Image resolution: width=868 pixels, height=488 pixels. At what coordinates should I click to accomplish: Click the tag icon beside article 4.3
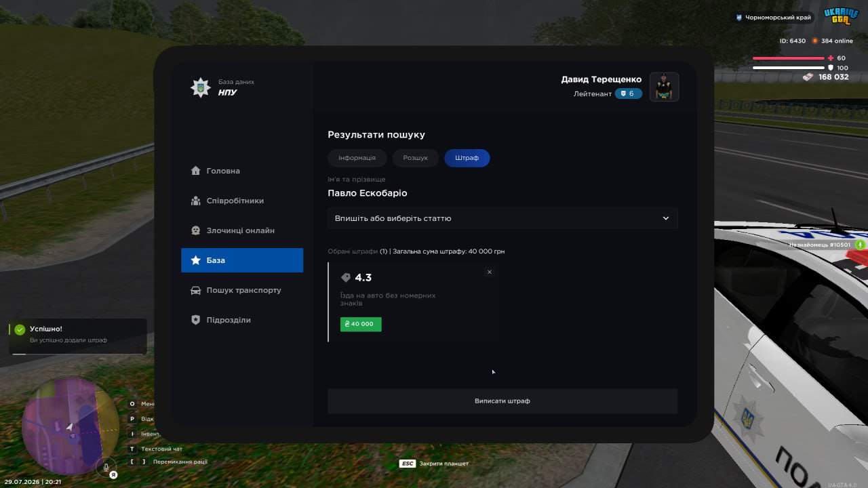[346, 278]
